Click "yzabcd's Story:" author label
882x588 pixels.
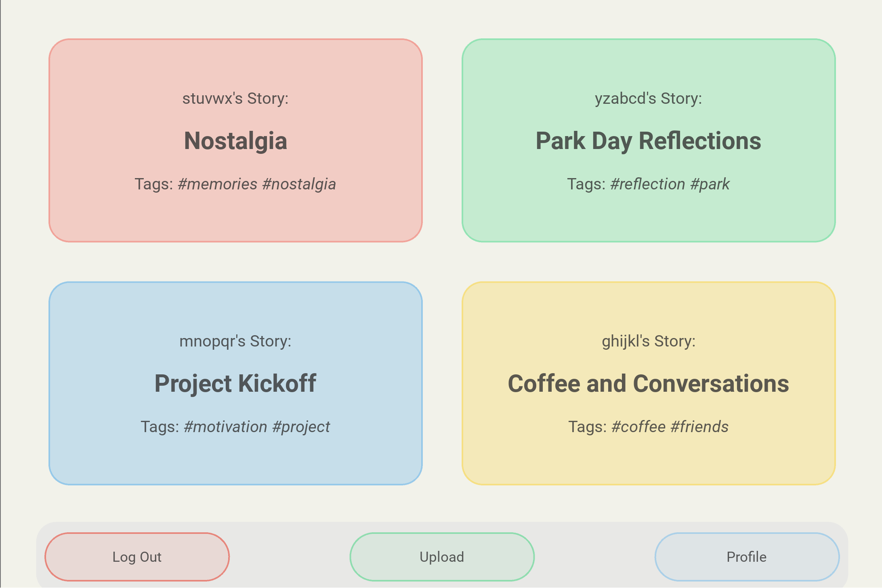[648, 99]
